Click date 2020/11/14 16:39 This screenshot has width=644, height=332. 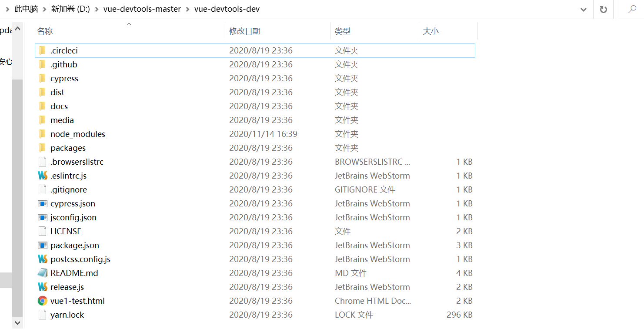[x=264, y=134]
